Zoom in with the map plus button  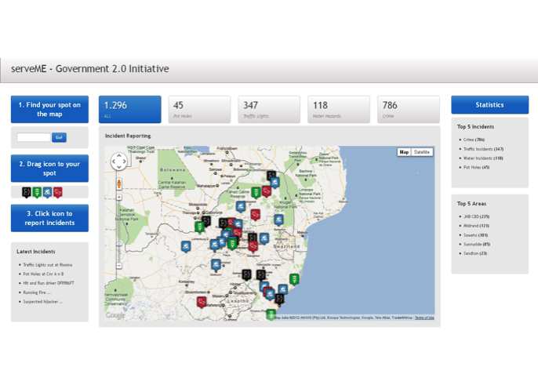tap(119, 198)
